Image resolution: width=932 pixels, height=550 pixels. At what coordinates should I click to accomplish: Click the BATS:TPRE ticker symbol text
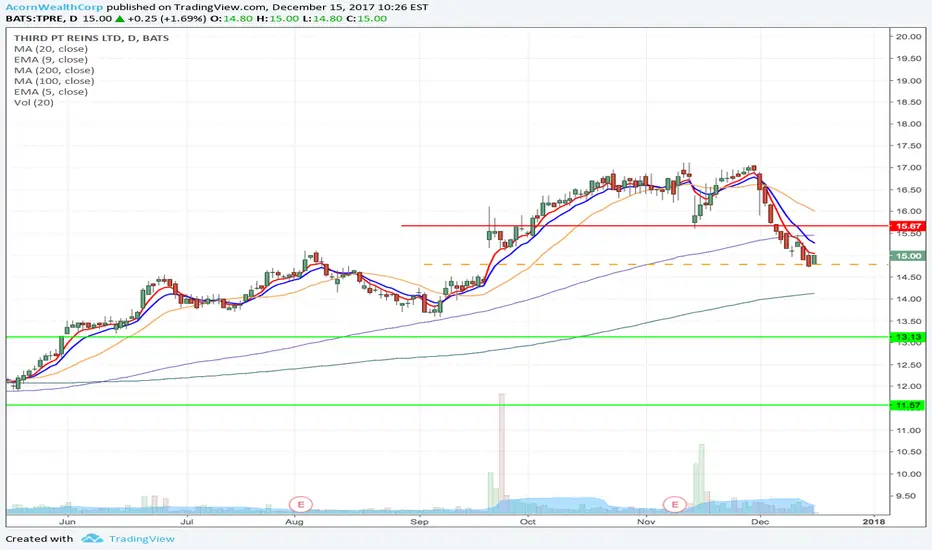(33, 18)
